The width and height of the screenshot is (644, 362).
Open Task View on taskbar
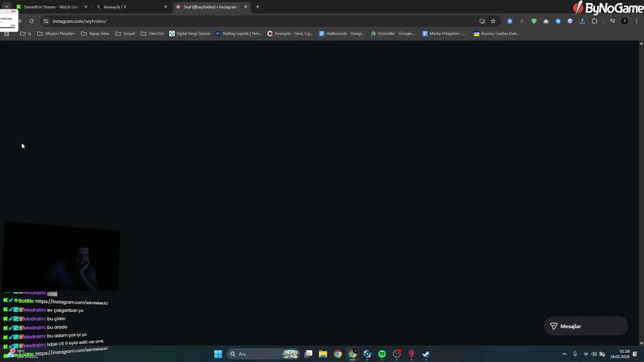pyautogui.click(x=308, y=354)
